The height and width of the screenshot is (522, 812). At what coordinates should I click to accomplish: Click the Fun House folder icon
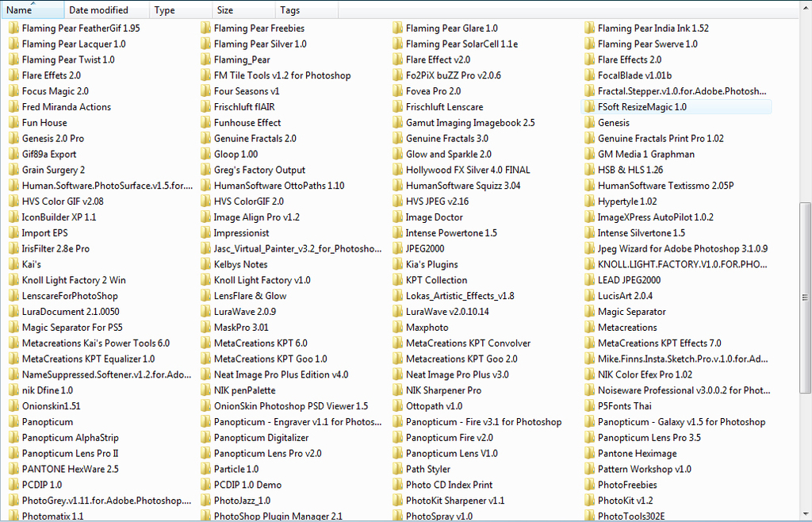point(14,123)
